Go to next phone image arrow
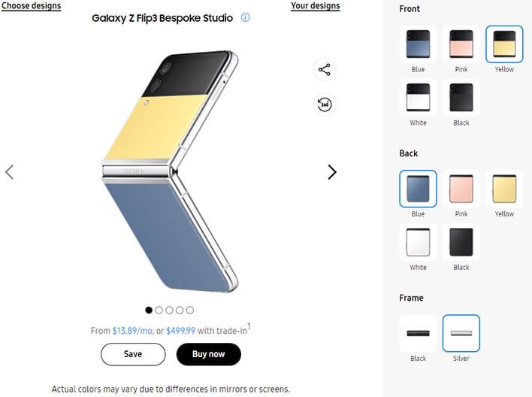Viewport: 532px width, 397px height. [332, 172]
